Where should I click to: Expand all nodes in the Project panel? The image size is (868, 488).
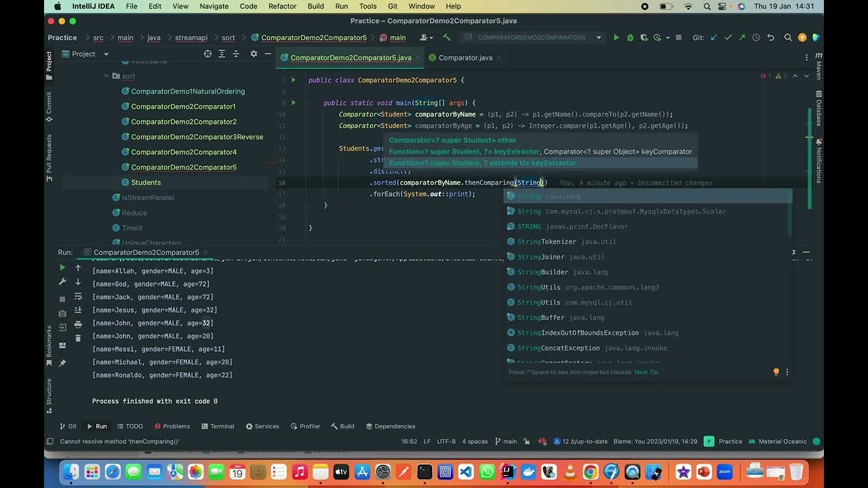click(x=222, y=54)
